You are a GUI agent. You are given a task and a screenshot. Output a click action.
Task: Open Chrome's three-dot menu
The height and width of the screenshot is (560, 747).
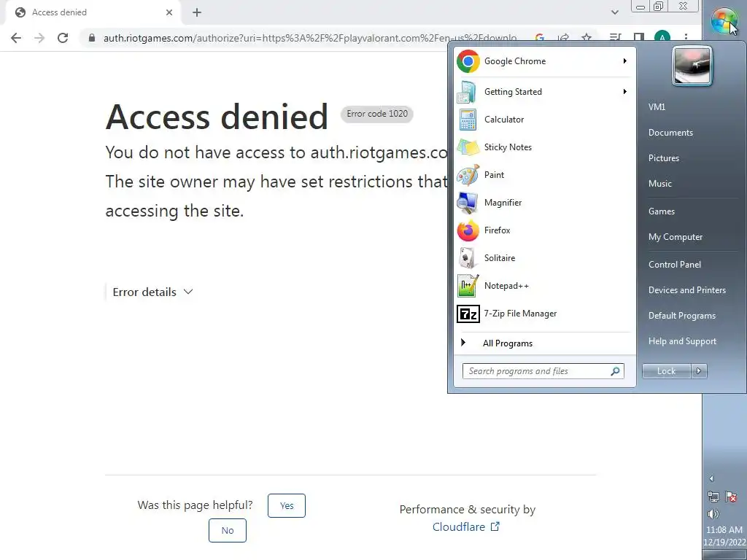[686, 38]
